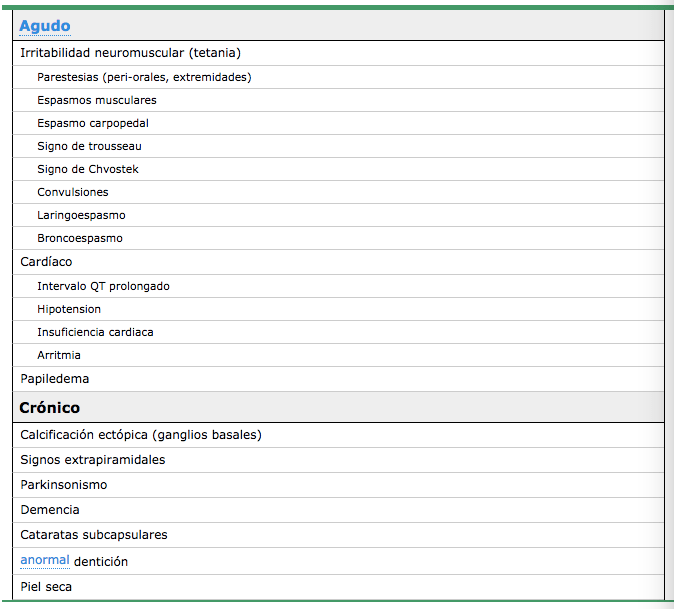This screenshot has height=609, width=674.
Task: Select 'Calcificación ectópica (ganglios basales)' row
Action: point(140,435)
